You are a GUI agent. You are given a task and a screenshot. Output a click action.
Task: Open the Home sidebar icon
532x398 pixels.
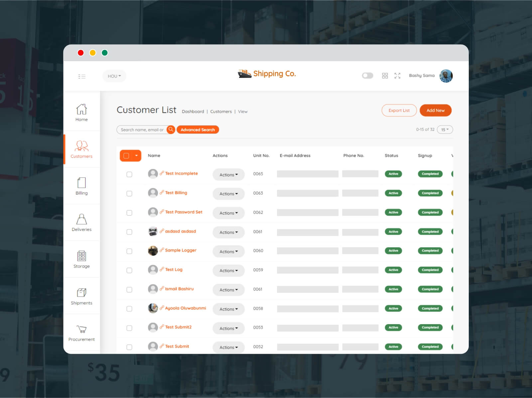tap(81, 109)
